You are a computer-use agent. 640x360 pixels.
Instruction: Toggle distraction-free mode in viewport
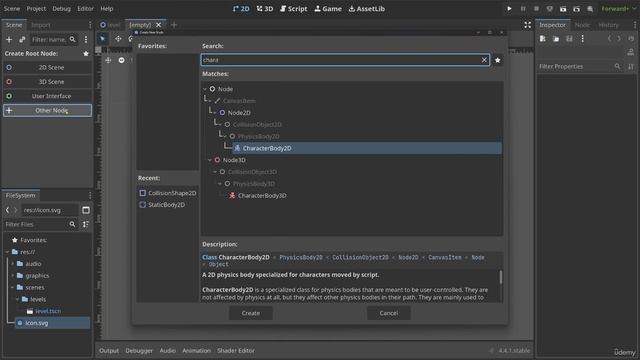click(527, 25)
